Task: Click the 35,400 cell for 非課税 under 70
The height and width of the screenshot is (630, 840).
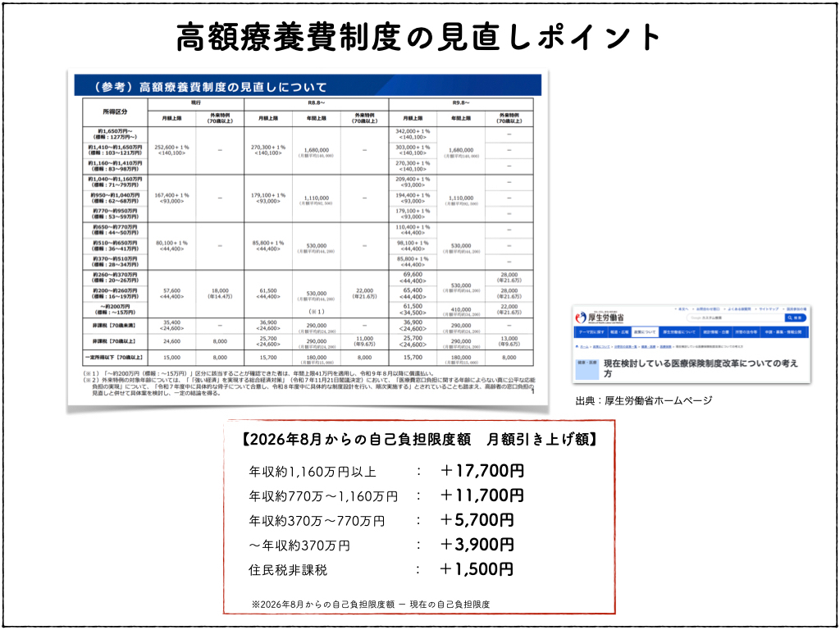Action: click(171, 326)
